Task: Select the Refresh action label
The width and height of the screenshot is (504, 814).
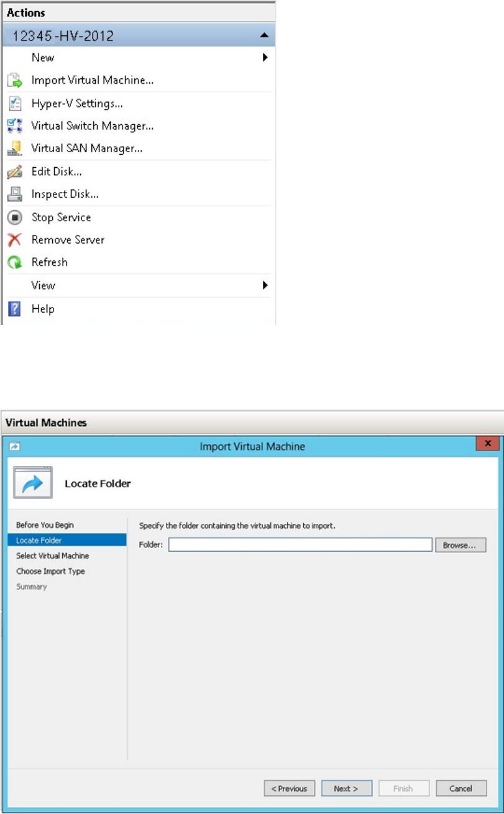Action: click(50, 262)
